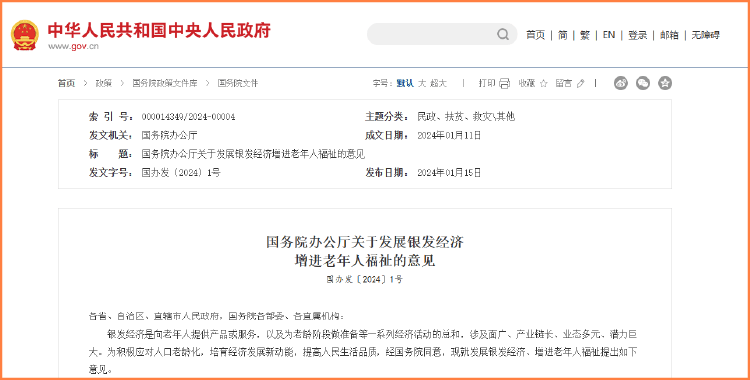Click the national emblem logo
The height and width of the screenshot is (380, 750).
tap(25, 35)
